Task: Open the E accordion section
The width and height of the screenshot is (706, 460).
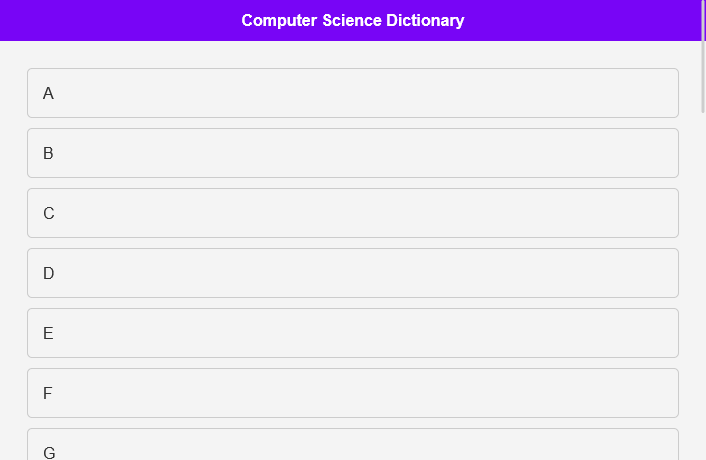Action: point(352,333)
